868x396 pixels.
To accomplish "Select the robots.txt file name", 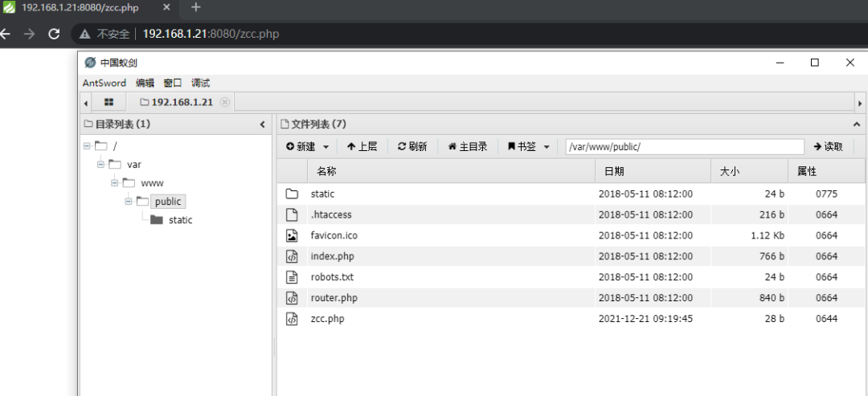I will 332,277.
